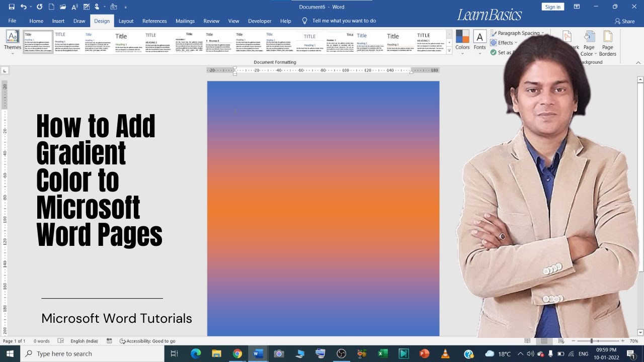
Task: Open the Review tab
Action: tap(211, 21)
